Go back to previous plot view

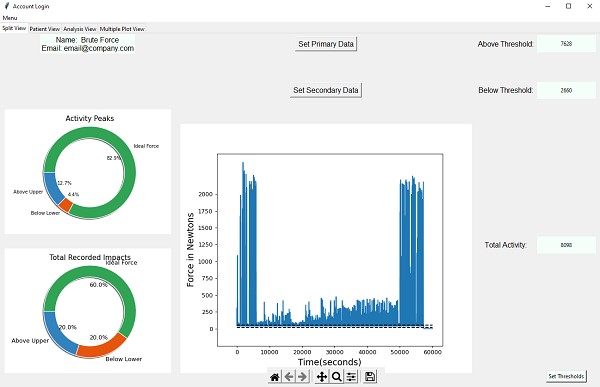(289, 377)
